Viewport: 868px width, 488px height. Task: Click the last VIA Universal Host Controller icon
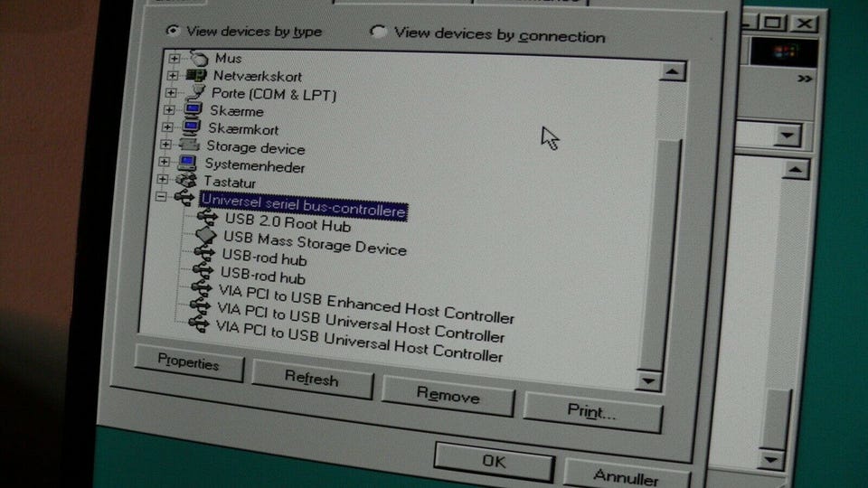[x=198, y=324]
